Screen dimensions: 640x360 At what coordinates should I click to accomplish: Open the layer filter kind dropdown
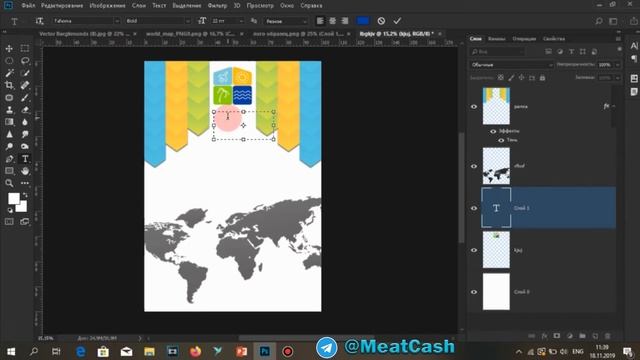coord(498,52)
